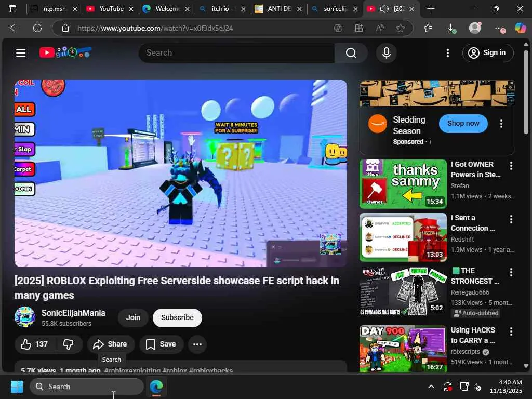Open the taskbar clock and date
The image size is (532, 399).
[x=506, y=387]
